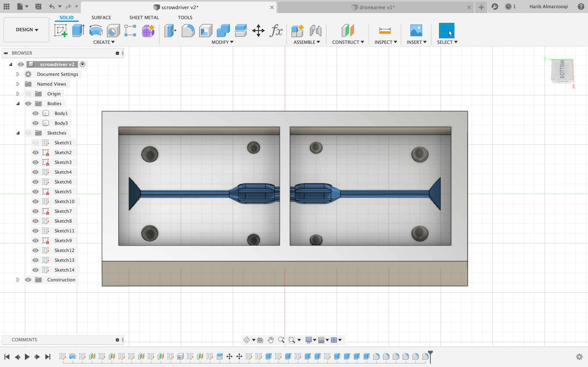Switch to the SURFACE tab
Screen dimensions: 588x367
click(x=101, y=18)
